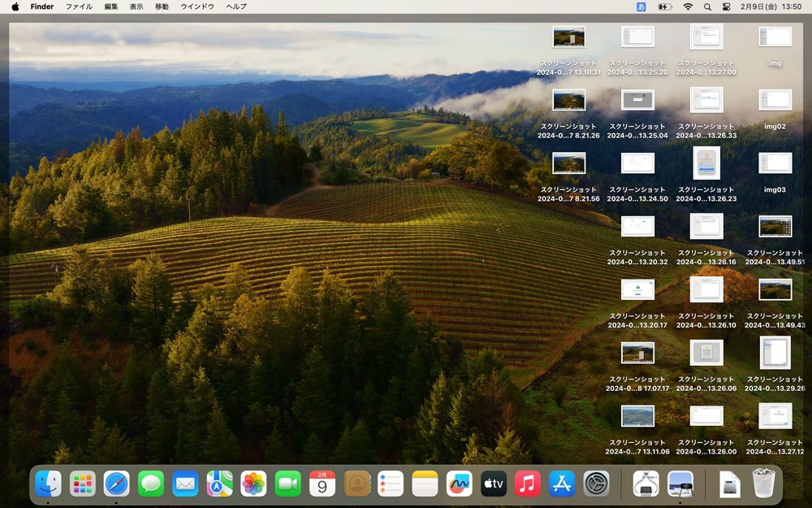The width and height of the screenshot is (812, 508).
Task: Open the Calendar app in Dock
Action: click(322, 484)
